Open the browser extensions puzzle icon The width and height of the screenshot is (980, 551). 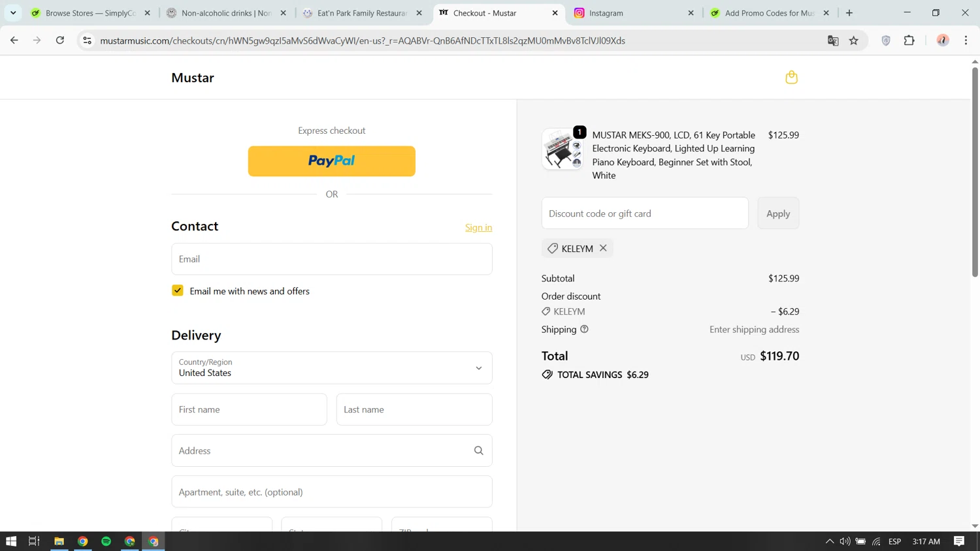click(909, 40)
